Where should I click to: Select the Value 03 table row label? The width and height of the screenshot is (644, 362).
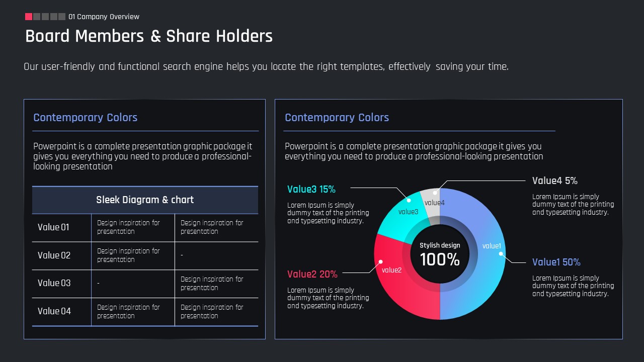pyautogui.click(x=54, y=283)
